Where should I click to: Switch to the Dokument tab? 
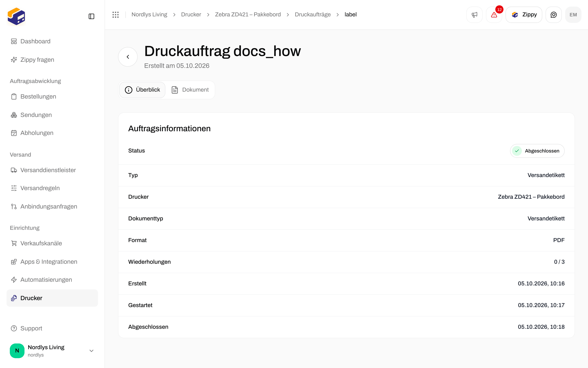(190, 90)
